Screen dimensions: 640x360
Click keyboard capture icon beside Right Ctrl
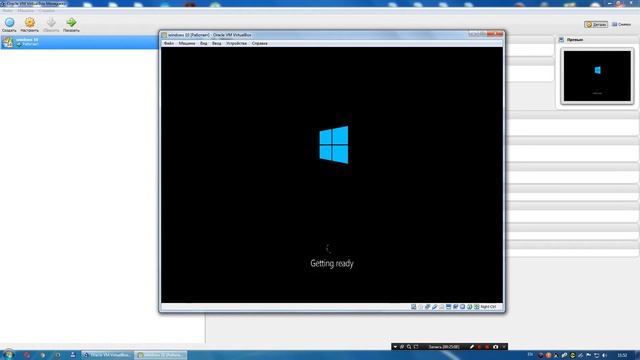(x=476, y=307)
